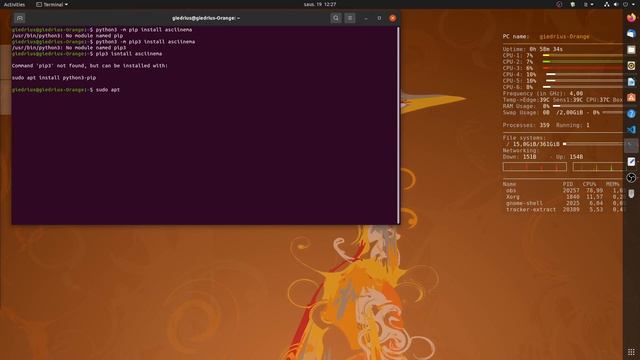Open Ubuntu Software from the dock
The image size is (640, 360).
[x=631, y=98]
